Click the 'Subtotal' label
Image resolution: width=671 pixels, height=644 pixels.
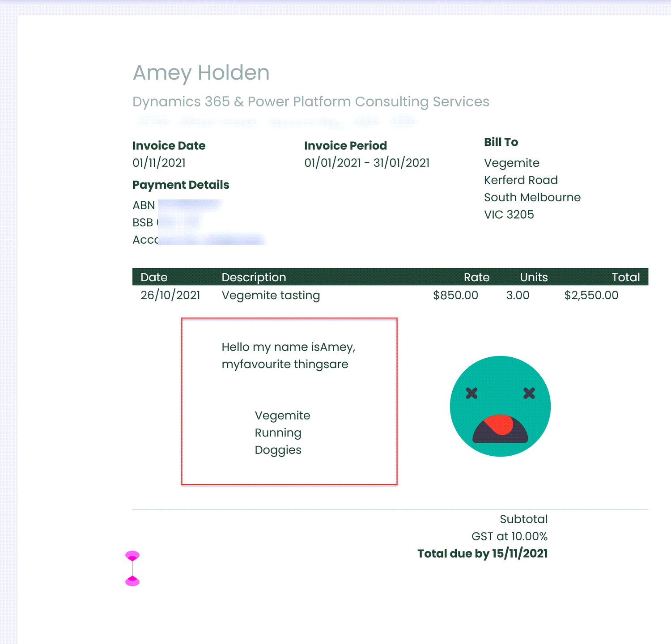[523, 519]
